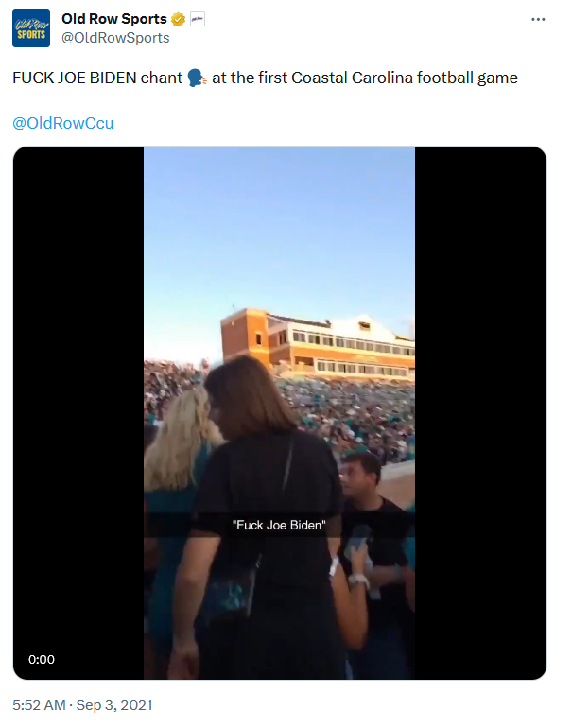This screenshot has width=572, height=728.
Task: Click the words football game in tweet
Action: (467, 78)
